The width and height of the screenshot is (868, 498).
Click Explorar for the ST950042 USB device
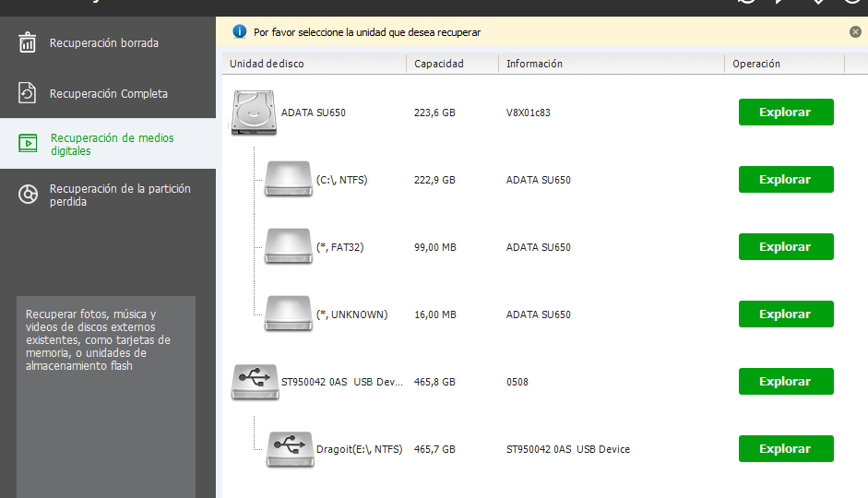pyautogui.click(x=786, y=381)
